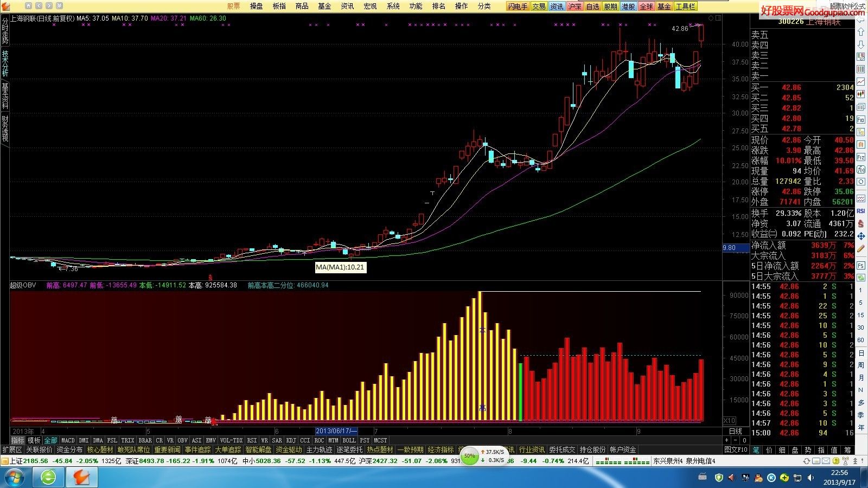This screenshot has width=868, height=488.
Task: Go forward with the right arrow icon
Action: click(x=49, y=6)
